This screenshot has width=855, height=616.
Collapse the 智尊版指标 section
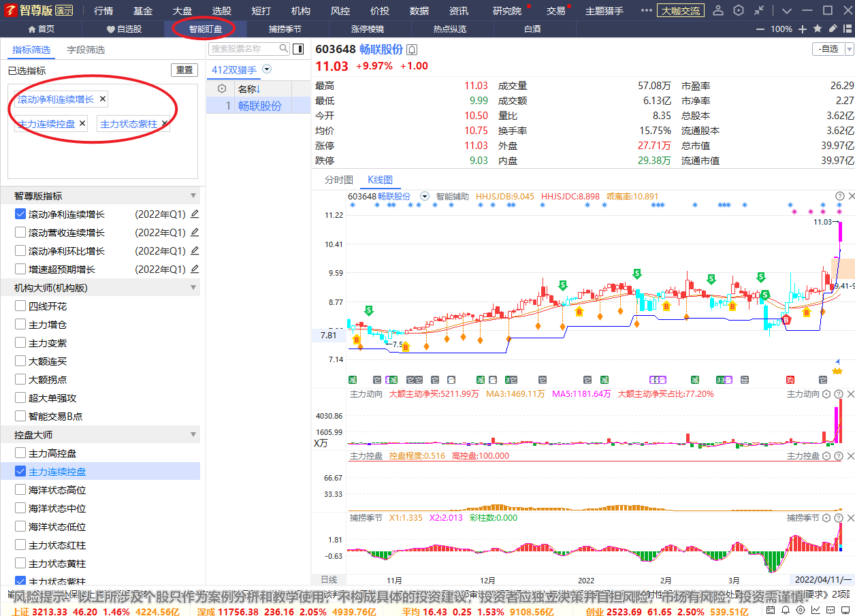(x=193, y=195)
